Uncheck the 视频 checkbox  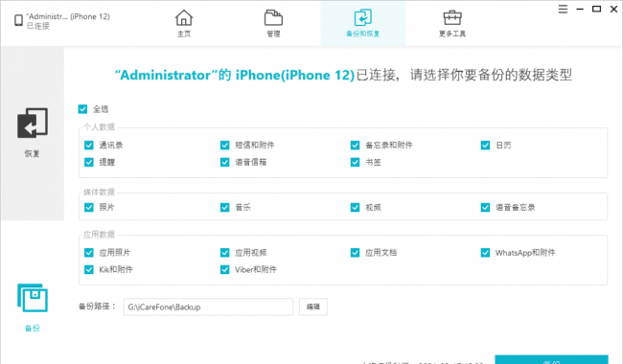[x=356, y=207]
